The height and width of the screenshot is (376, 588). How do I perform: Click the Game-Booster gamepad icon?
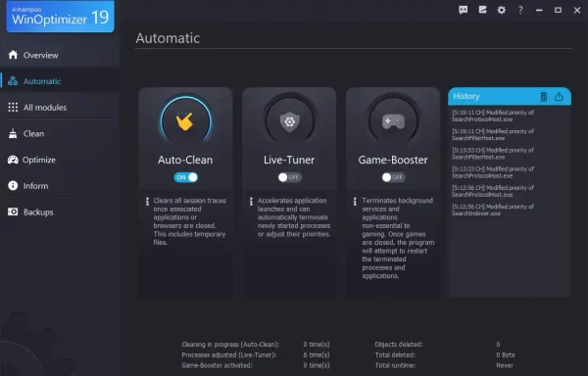(x=393, y=121)
